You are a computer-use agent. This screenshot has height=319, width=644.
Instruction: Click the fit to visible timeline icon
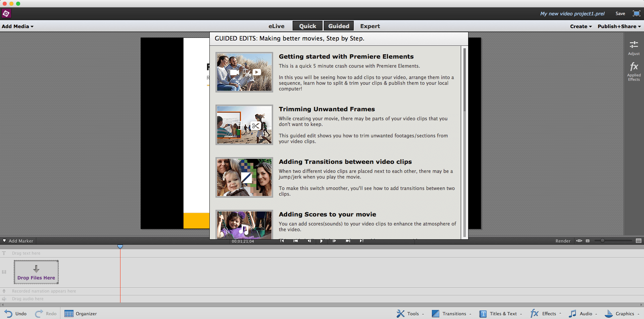(579, 241)
